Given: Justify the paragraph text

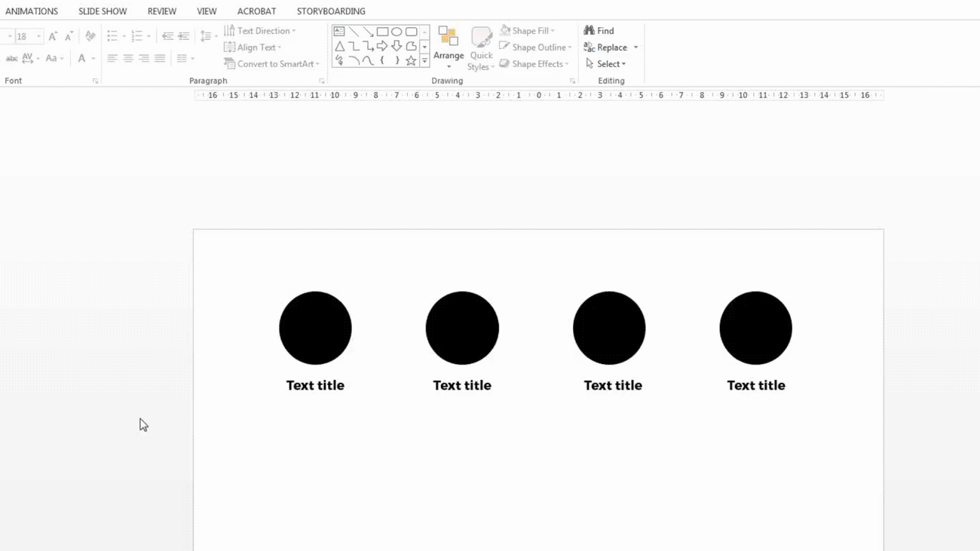Looking at the screenshot, I should coord(160,58).
